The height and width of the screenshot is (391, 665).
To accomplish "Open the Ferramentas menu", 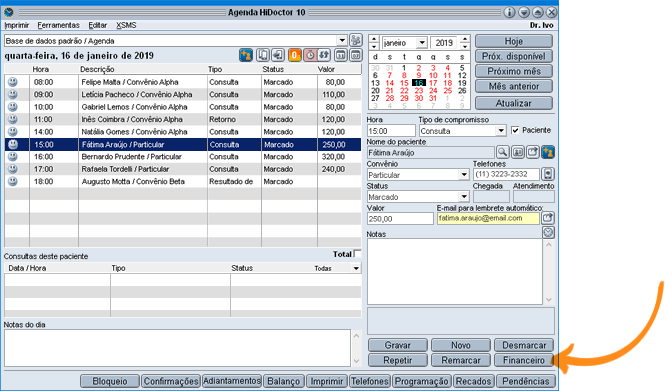I will point(58,25).
